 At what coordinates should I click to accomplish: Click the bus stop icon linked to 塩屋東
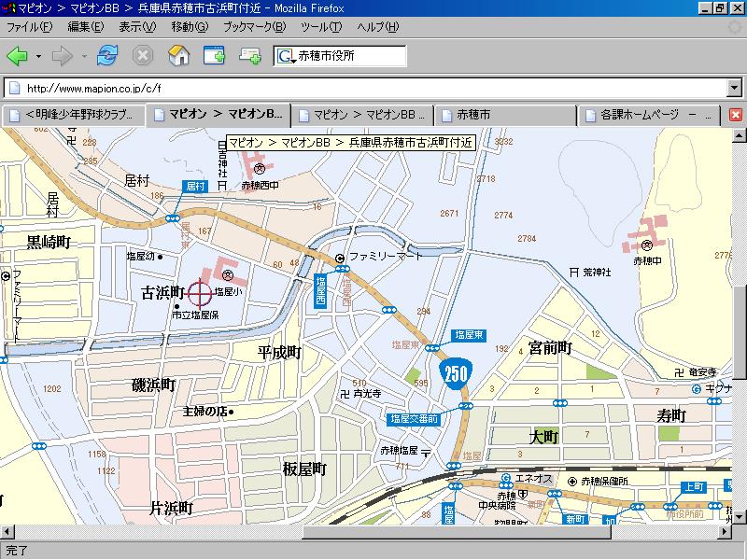pos(432,348)
